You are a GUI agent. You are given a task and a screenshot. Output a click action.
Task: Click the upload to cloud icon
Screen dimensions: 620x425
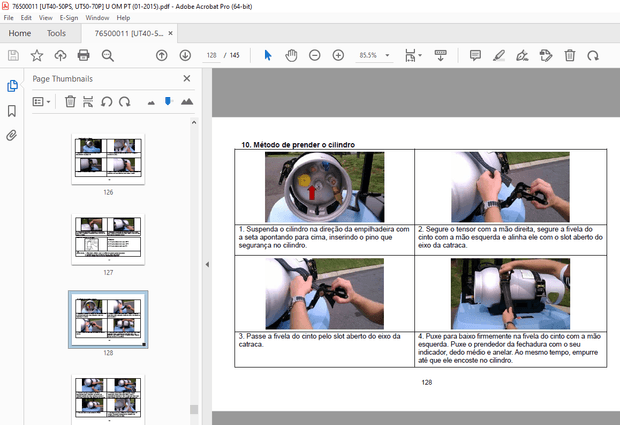[x=60, y=55]
